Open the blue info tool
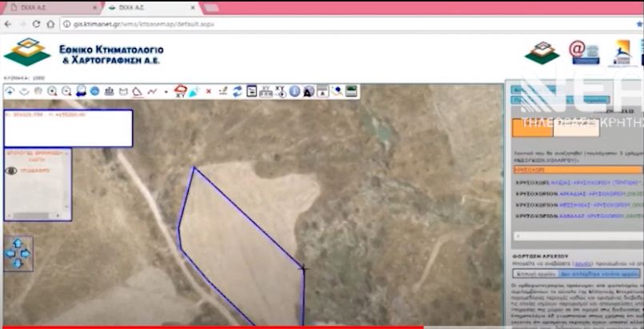The image size is (644, 329). [294, 91]
